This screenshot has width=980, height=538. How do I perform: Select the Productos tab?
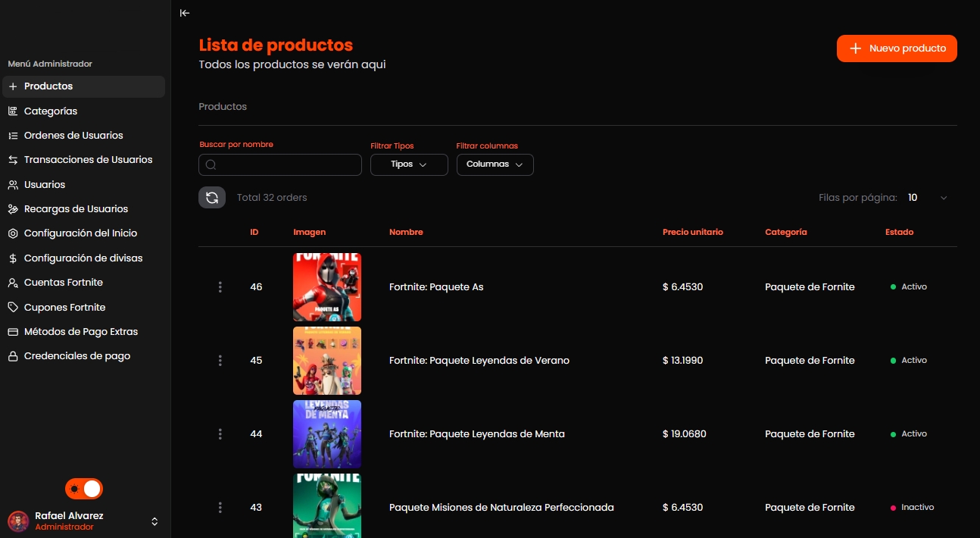223,107
